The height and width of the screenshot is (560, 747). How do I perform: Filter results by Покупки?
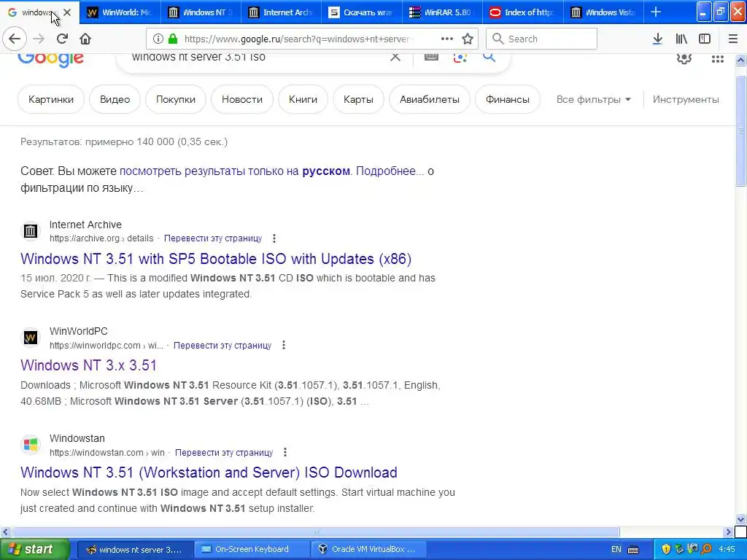tap(176, 99)
